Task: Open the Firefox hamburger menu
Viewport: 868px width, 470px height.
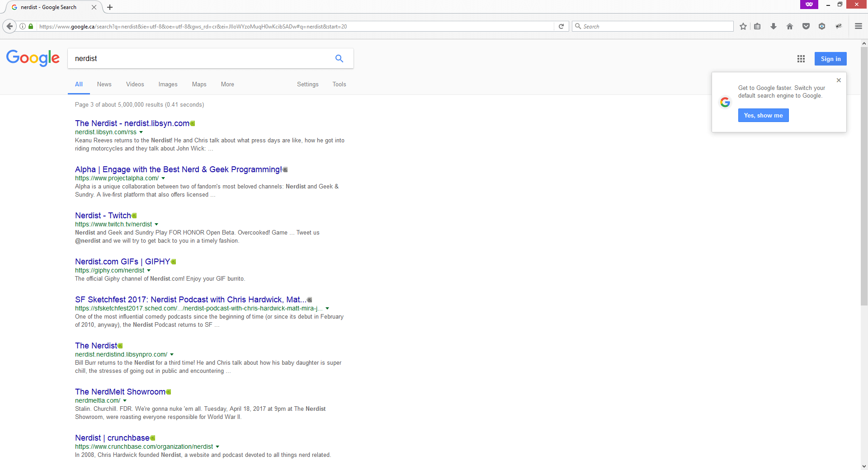Action: pyautogui.click(x=858, y=27)
